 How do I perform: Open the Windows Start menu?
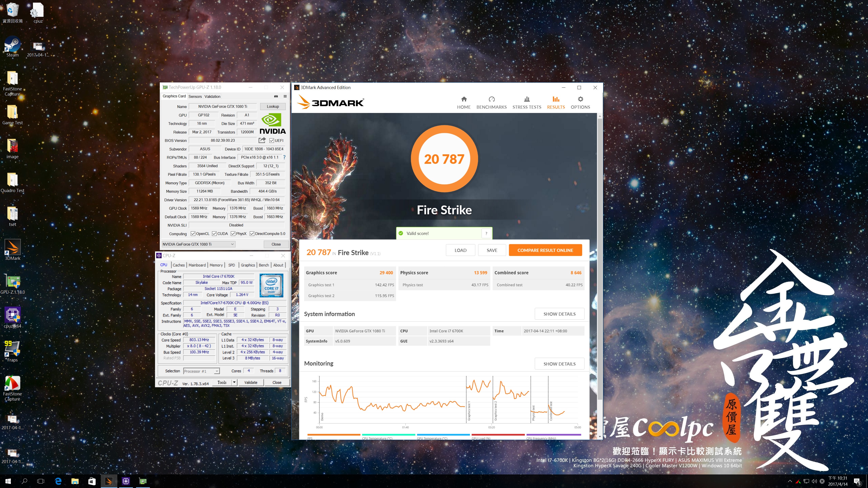[x=8, y=481]
